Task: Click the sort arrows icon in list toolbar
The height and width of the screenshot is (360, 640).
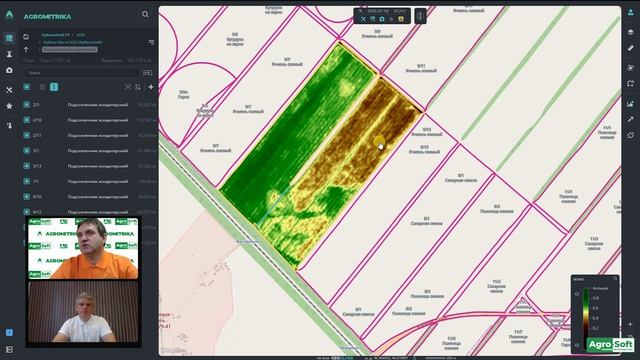Action: 138,87
